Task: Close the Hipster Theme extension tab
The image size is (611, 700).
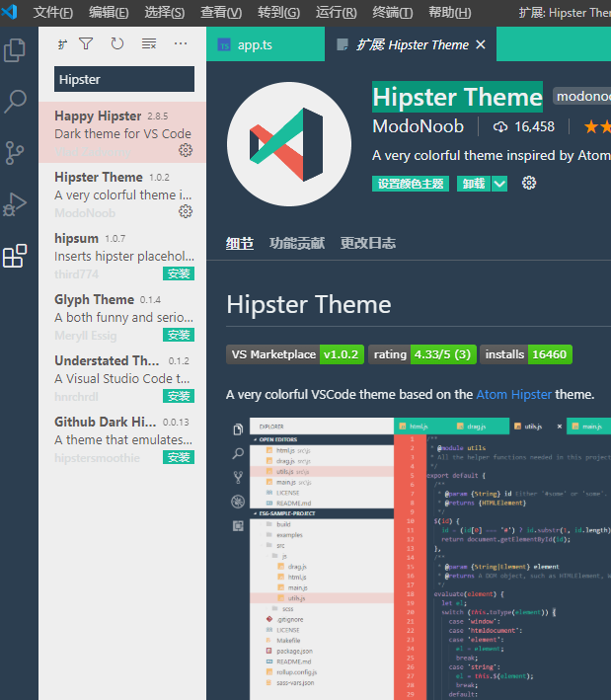Action: coord(481,44)
